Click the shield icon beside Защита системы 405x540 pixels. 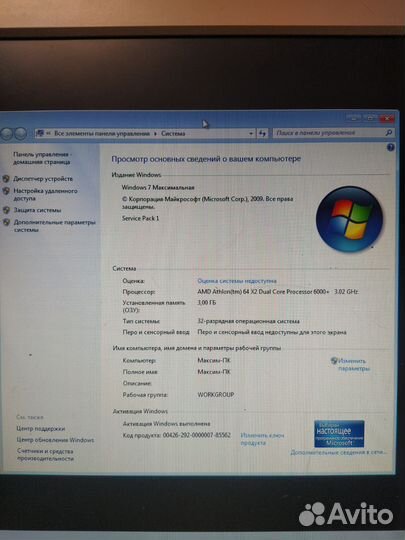[x=6, y=210]
